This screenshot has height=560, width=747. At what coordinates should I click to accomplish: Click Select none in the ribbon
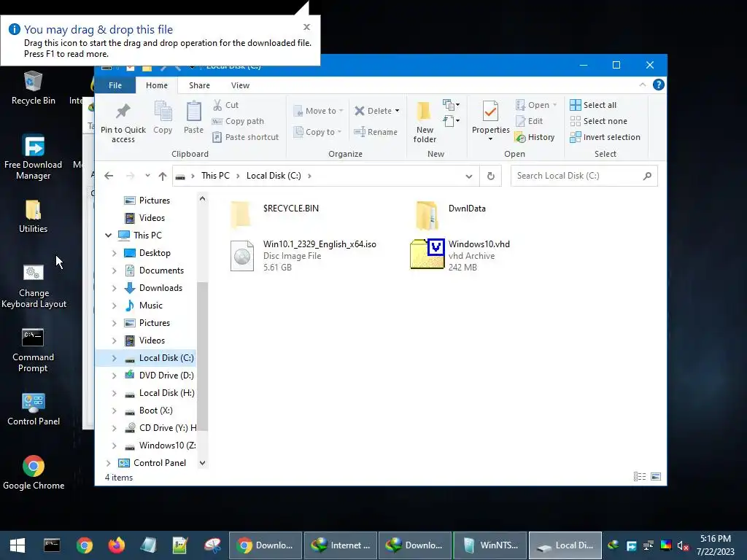click(x=598, y=121)
